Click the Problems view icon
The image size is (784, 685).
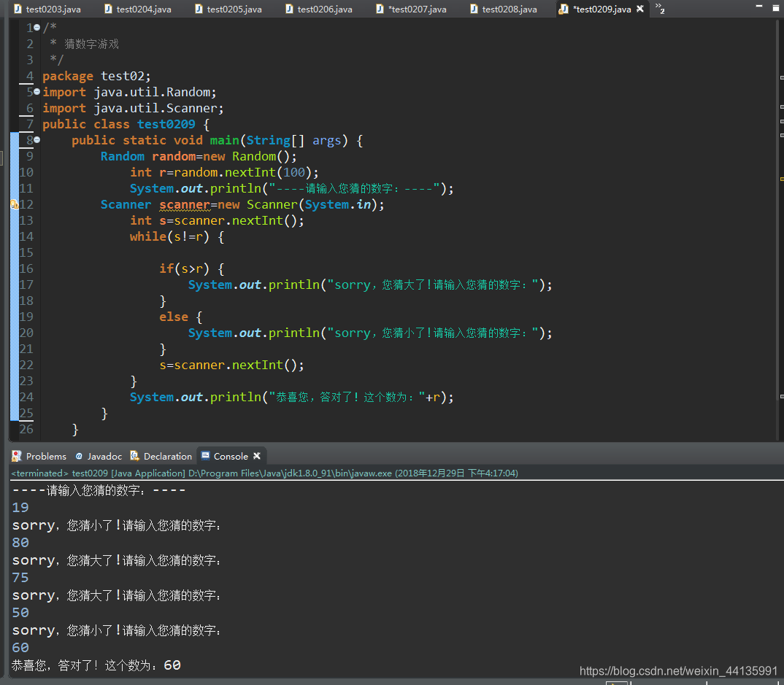click(17, 456)
